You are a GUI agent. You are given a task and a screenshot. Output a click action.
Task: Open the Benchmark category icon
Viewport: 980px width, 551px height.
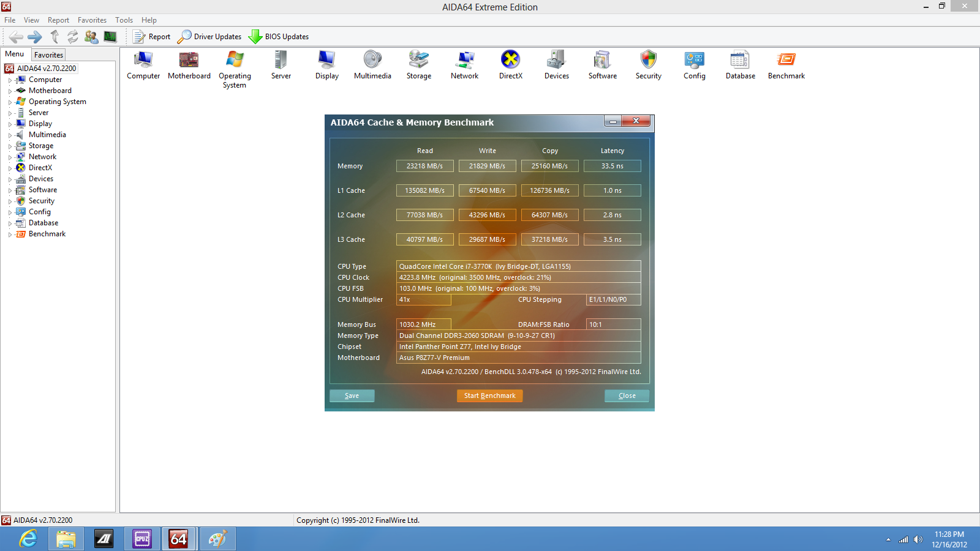pos(786,66)
